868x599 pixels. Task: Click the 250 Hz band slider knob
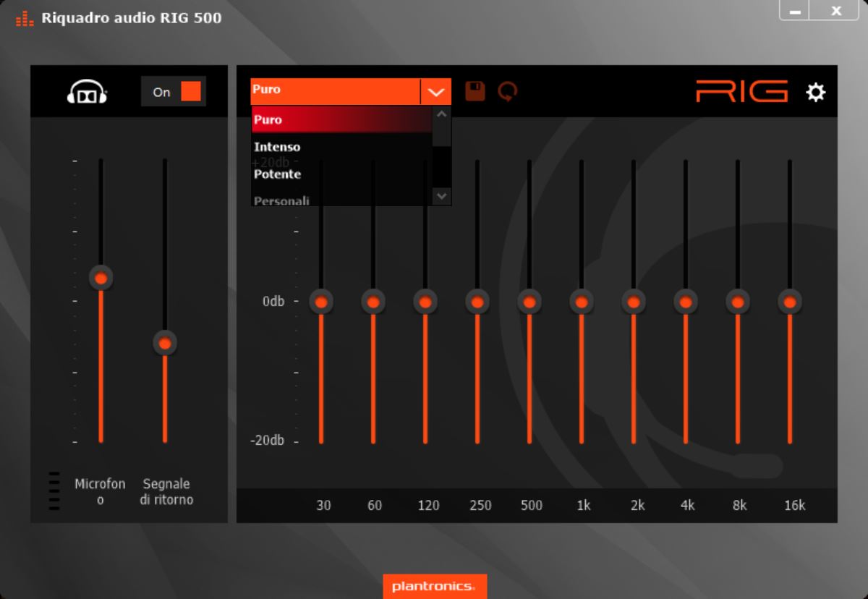pos(477,302)
